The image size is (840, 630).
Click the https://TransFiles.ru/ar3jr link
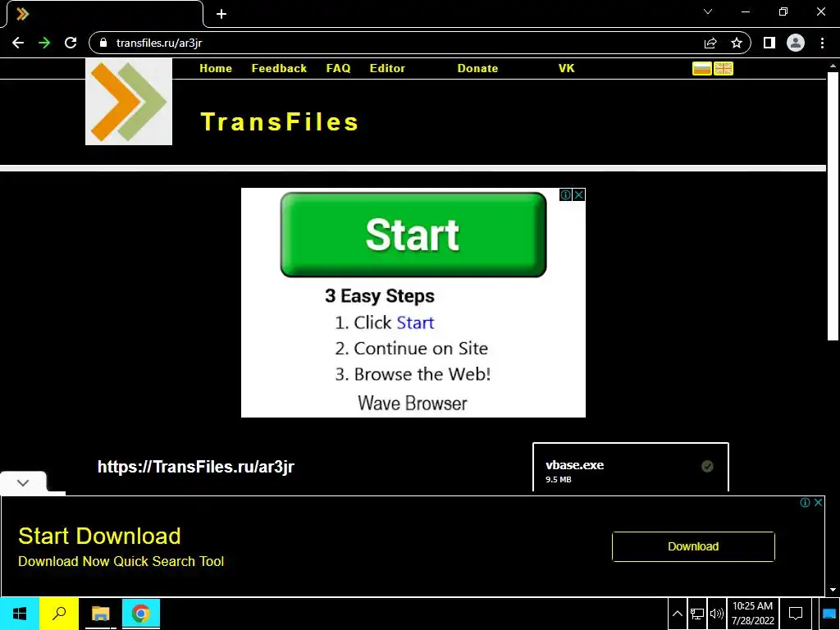[x=195, y=467]
